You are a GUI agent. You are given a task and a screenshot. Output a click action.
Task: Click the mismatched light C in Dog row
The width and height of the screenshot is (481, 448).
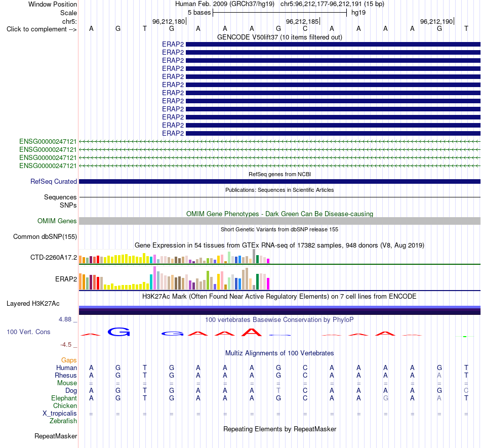point(466,390)
